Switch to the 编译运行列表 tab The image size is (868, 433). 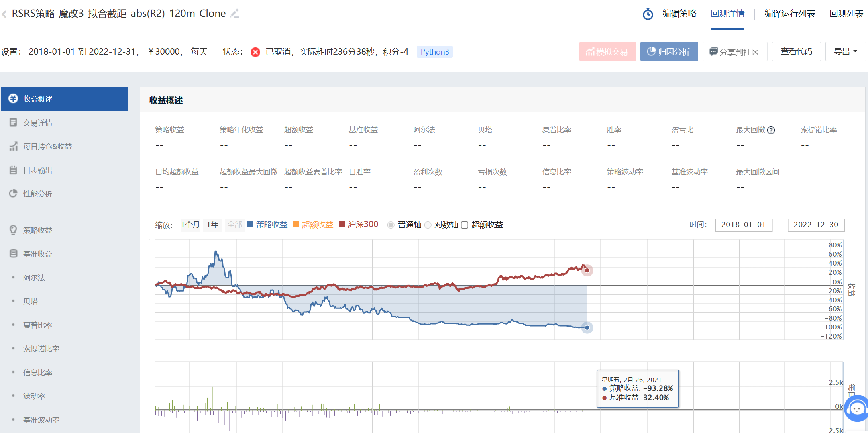[789, 14]
